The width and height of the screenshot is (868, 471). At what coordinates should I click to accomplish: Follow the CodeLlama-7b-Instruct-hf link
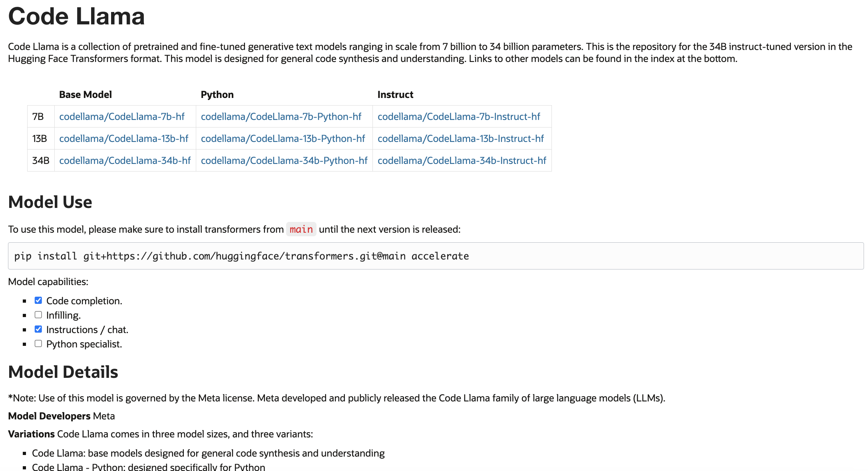tap(459, 117)
